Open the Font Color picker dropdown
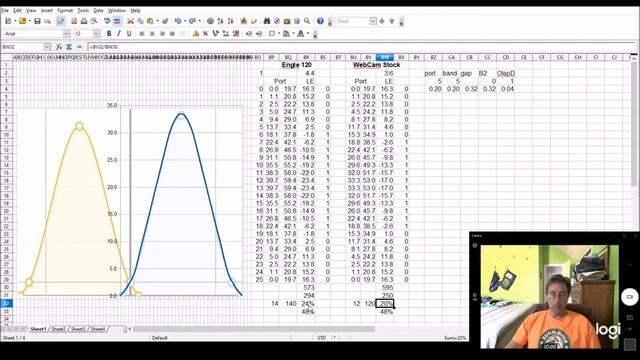640x360 pixels. (308, 33)
